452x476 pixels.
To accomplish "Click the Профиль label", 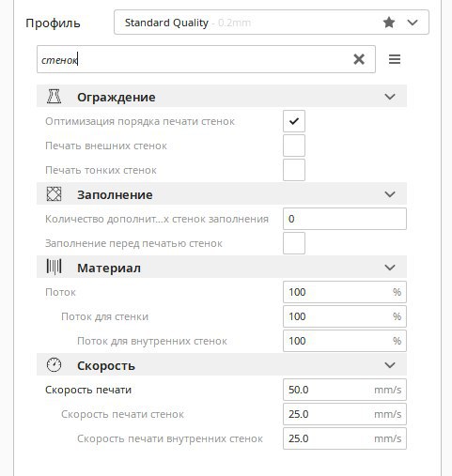I will tap(53, 23).
